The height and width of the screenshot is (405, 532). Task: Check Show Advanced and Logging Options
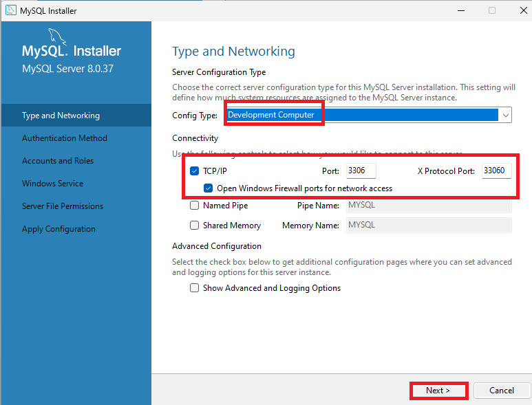click(x=194, y=287)
